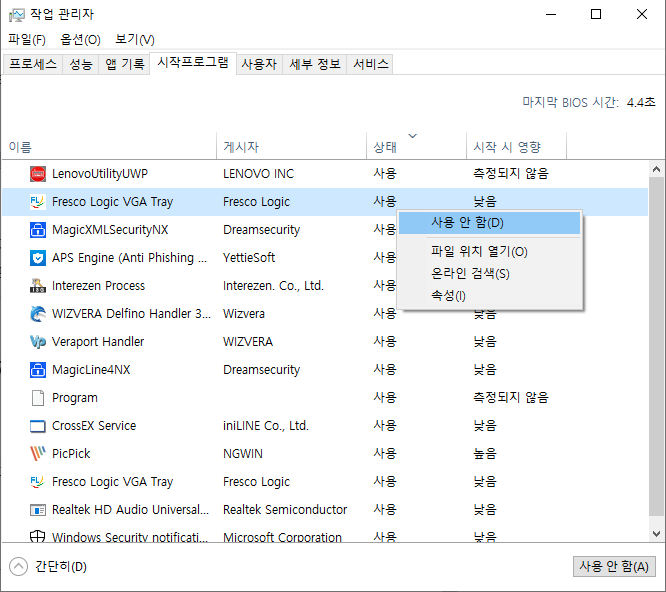This screenshot has height=592, width=666.
Task: Switch to the 세부 정보 tab
Action: pos(315,64)
